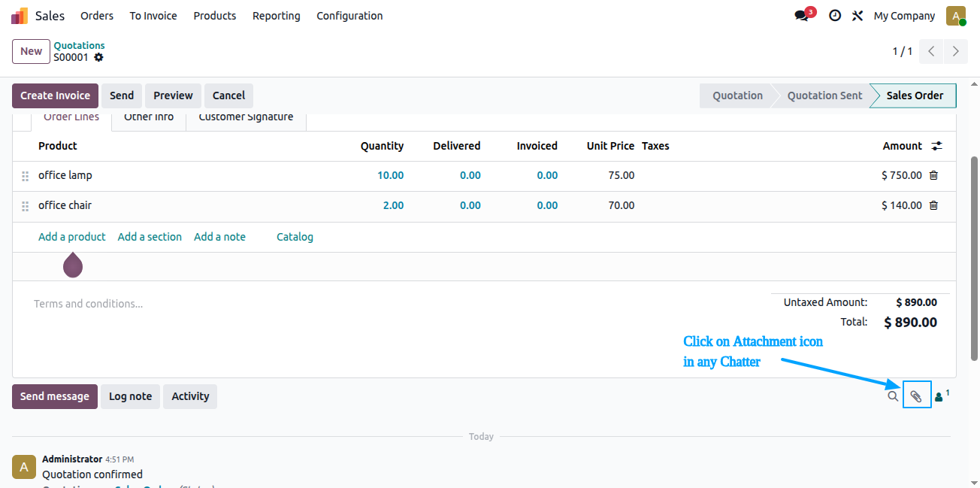Switch to the Other Info tab
Screen dimensions: 980x488
tap(149, 118)
